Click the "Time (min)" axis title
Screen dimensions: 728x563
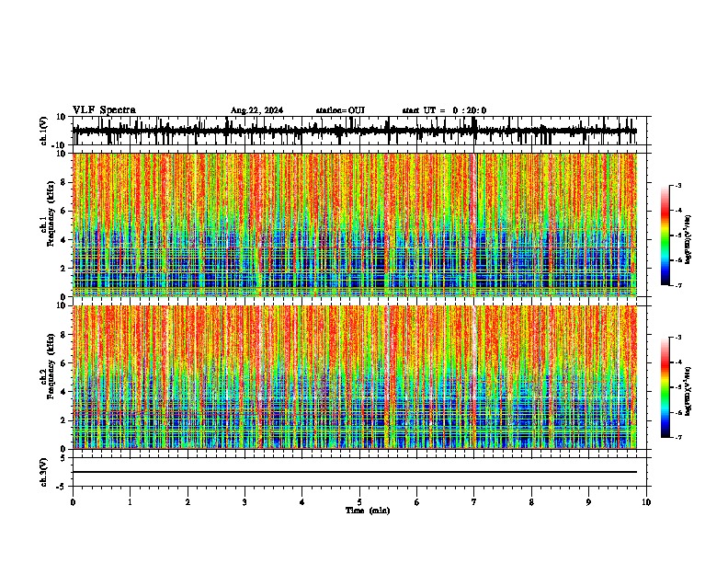(368, 511)
